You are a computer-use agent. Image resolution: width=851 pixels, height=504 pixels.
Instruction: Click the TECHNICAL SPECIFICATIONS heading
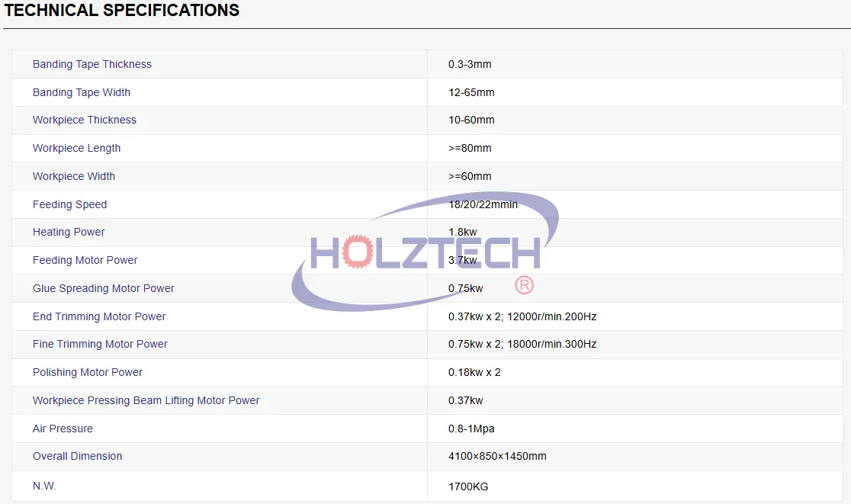click(121, 11)
